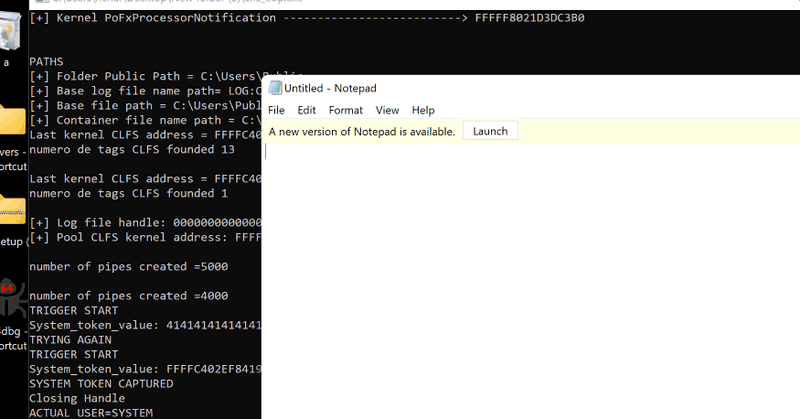The image size is (800, 419).
Task: Click 'SYSTEM TOKEN CAPTURED' line in console
Action: click(x=101, y=384)
